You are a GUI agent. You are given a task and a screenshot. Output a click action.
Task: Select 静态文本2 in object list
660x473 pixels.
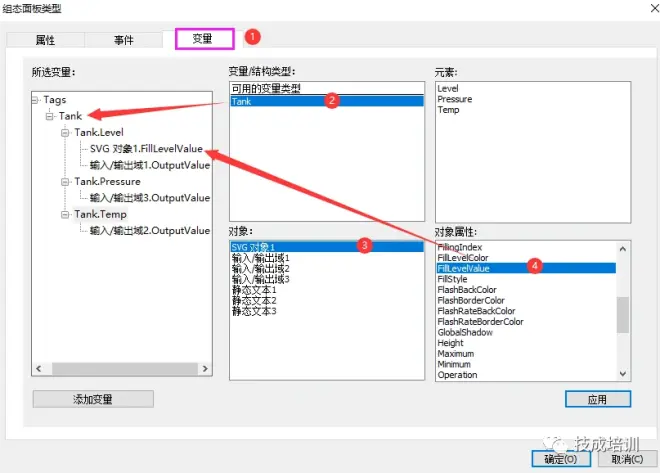(x=254, y=300)
